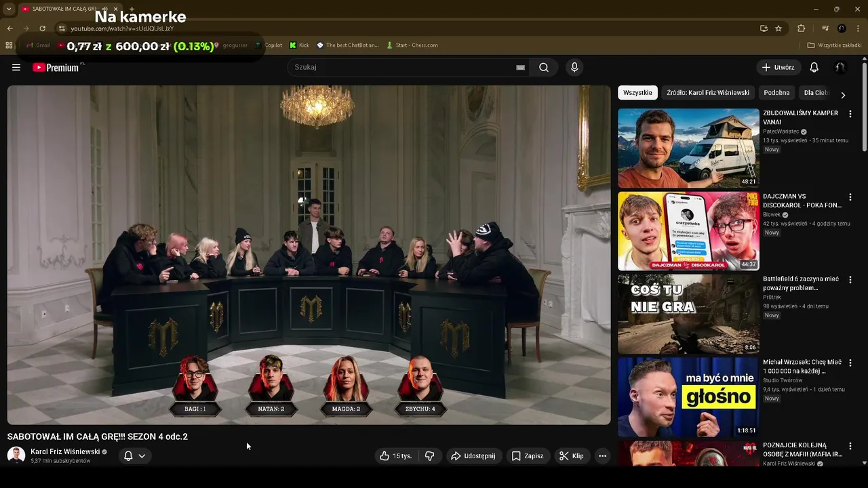
Task: Switch to the SABOTOWAŁ IM CAŁĄ GRĘ browser tab
Action: (64, 9)
